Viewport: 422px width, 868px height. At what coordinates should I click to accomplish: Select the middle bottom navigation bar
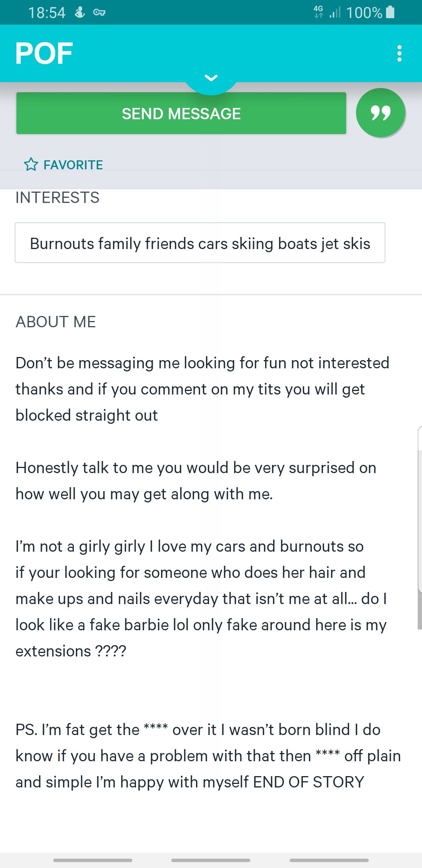point(211,860)
